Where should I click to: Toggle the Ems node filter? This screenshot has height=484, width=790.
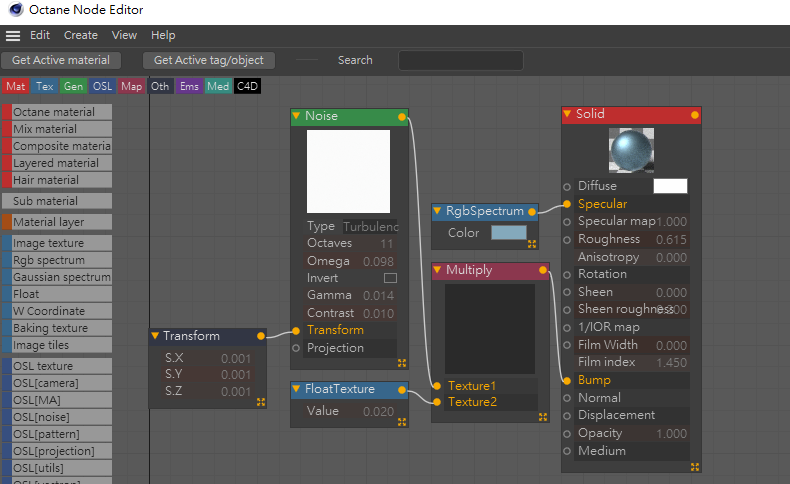click(x=189, y=86)
